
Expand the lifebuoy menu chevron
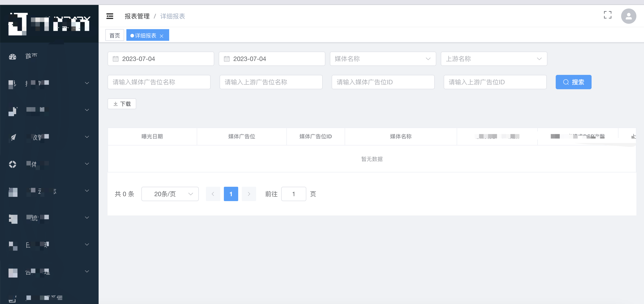click(x=87, y=164)
